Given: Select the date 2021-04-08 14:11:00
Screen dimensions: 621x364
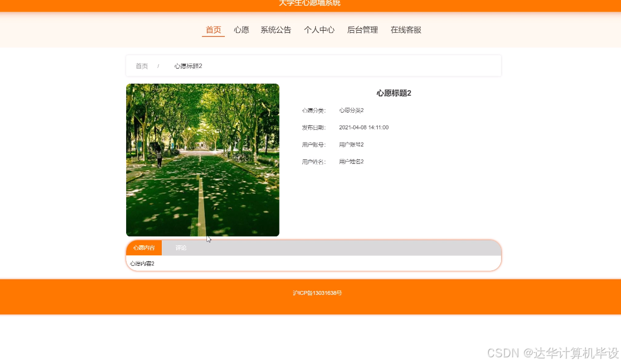Looking at the screenshot, I should click(x=364, y=128).
